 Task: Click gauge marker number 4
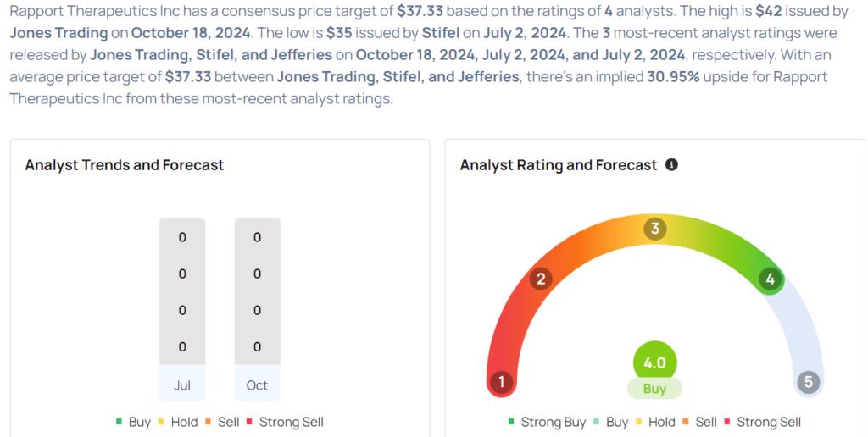(x=770, y=279)
